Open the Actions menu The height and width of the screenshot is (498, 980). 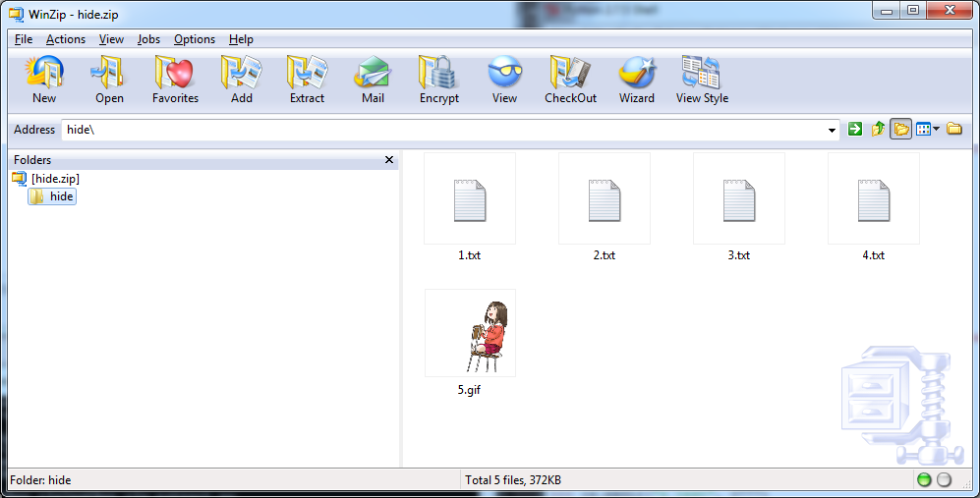pos(66,39)
